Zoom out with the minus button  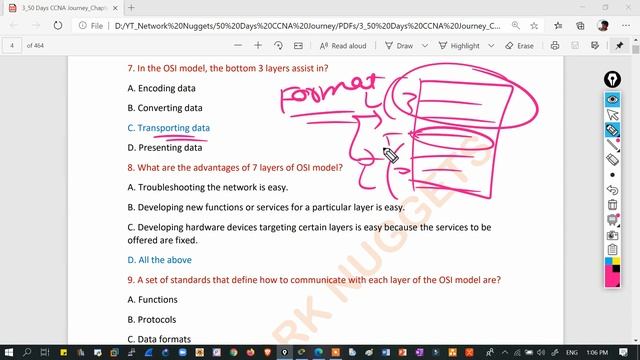coord(238,46)
